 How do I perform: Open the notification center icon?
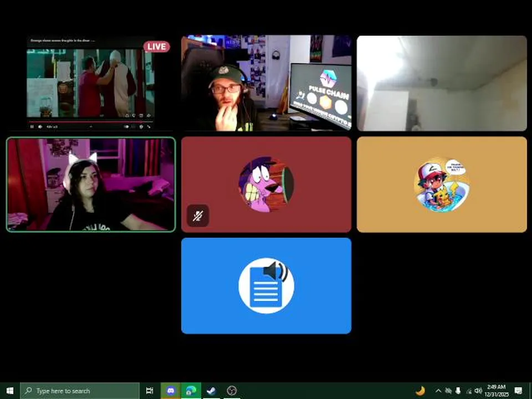518,391
